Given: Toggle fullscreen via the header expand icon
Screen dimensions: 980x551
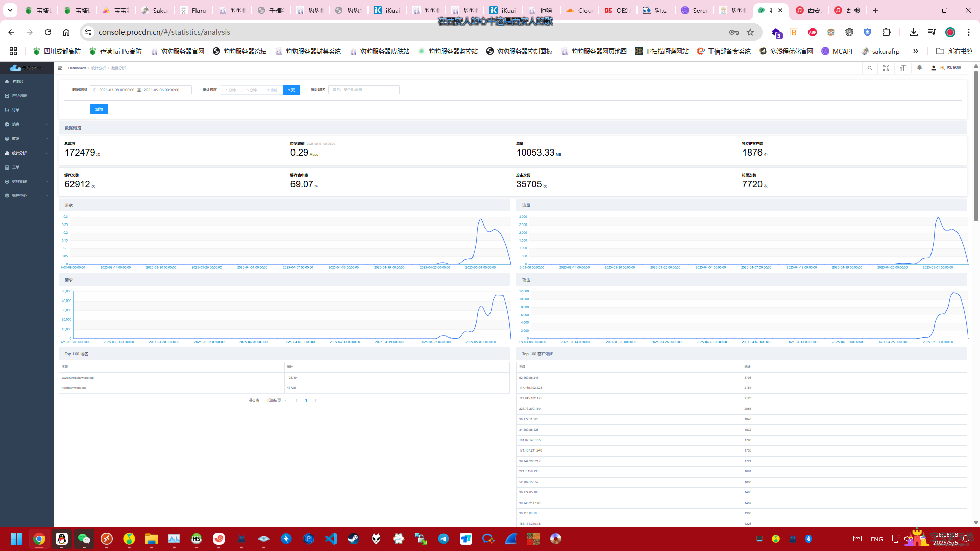Looking at the screenshot, I should tap(886, 68).
